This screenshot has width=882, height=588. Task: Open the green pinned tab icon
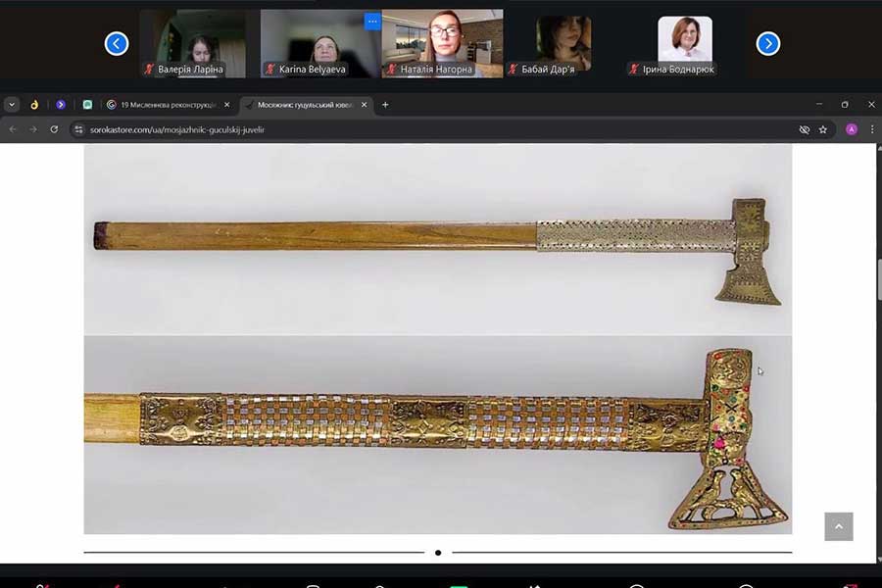point(87,105)
